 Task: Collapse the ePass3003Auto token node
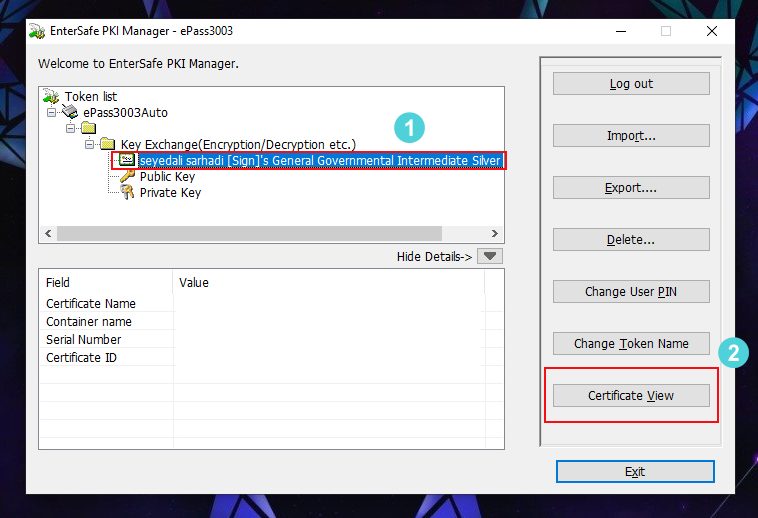click(x=51, y=113)
